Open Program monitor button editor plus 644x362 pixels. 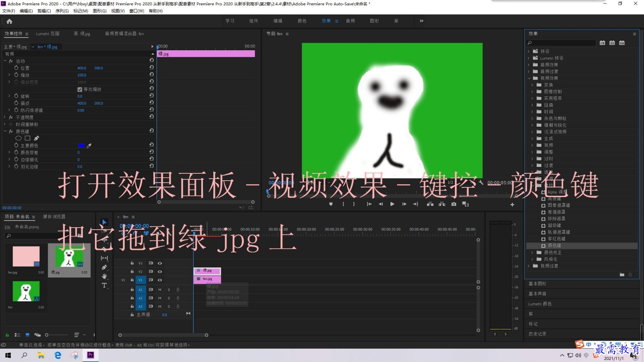coord(512,204)
